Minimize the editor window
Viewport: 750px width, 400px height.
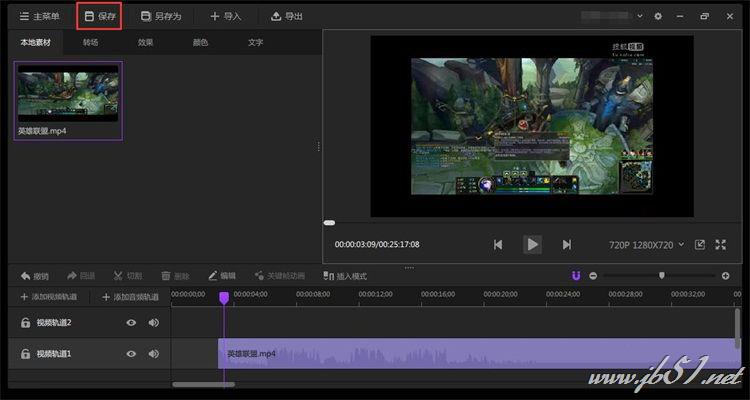680,16
